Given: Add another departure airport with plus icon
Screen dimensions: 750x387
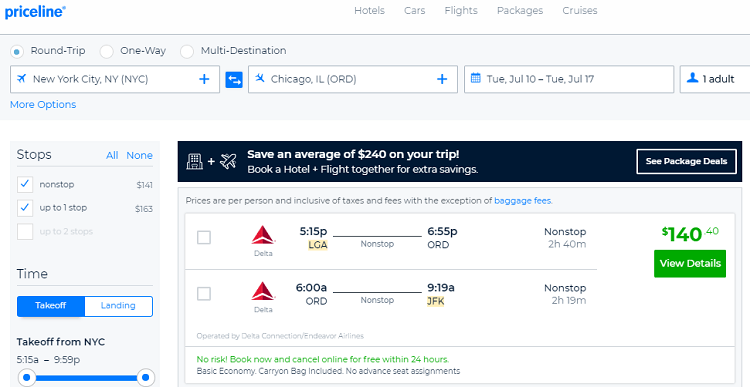Looking at the screenshot, I should 204,79.
